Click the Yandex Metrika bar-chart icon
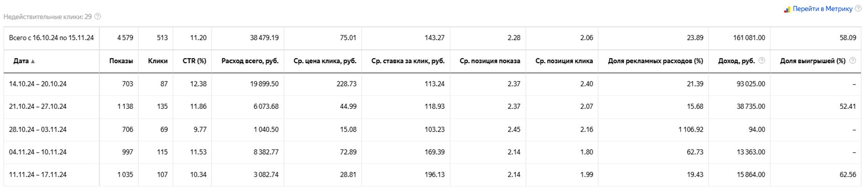The width and height of the screenshot is (868, 193). pos(787,9)
